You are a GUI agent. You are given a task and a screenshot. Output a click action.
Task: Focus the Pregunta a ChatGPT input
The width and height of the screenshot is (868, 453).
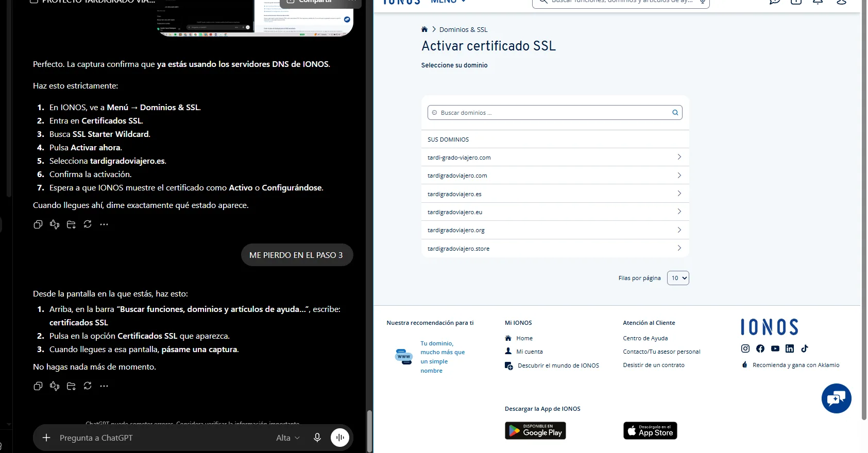coord(165,438)
